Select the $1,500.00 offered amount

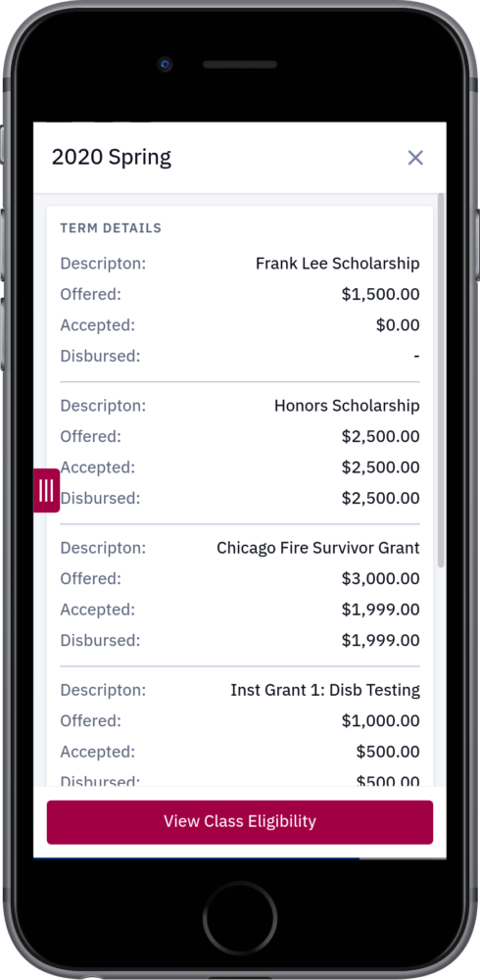point(381,294)
